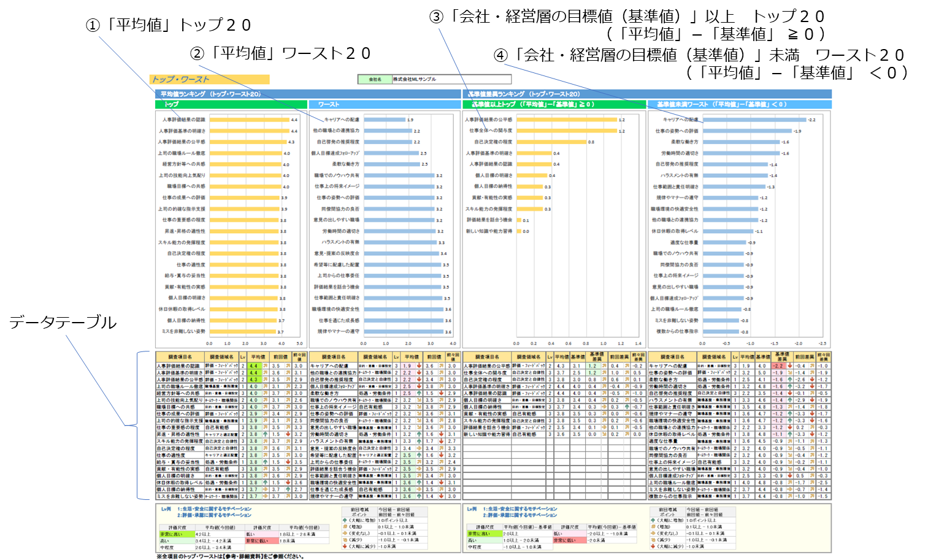Click the トップ・ワースト yellow title label
Viewport: 928px width, 560px height.
(x=209, y=79)
